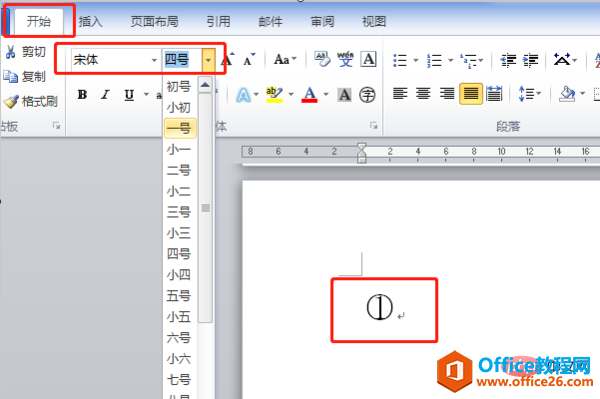
Task: Open the font color dropdown arrow
Action: click(326, 94)
